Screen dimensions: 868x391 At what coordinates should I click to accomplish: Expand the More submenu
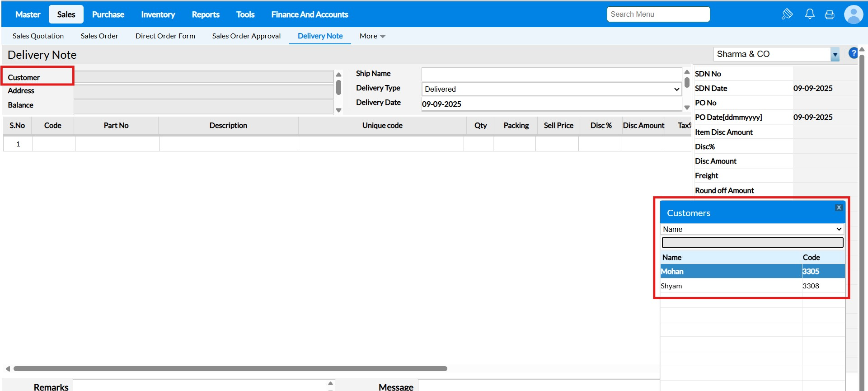[372, 36]
